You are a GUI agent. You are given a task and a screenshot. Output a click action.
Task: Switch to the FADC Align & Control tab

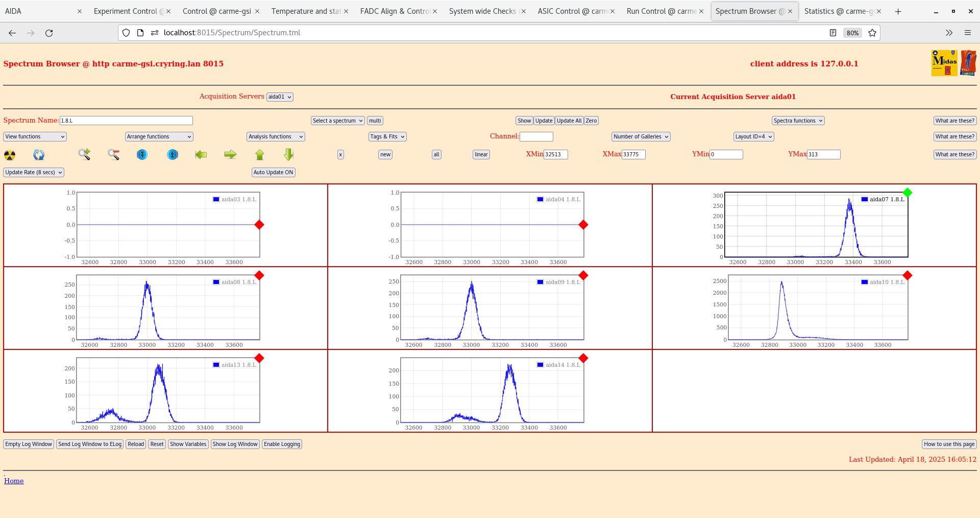click(397, 11)
